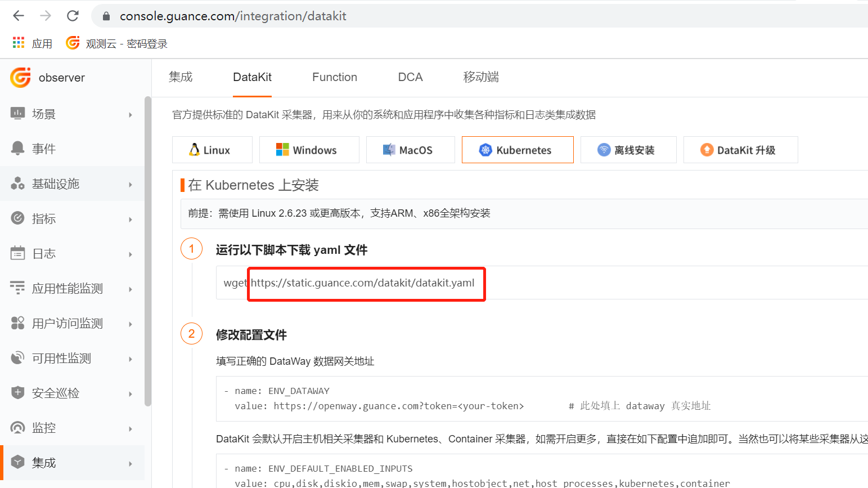Click the Linux penguin icon

[195, 150]
